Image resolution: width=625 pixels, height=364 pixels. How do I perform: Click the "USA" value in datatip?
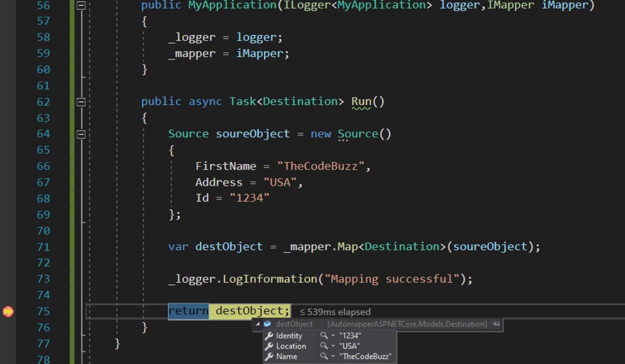click(x=349, y=346)
